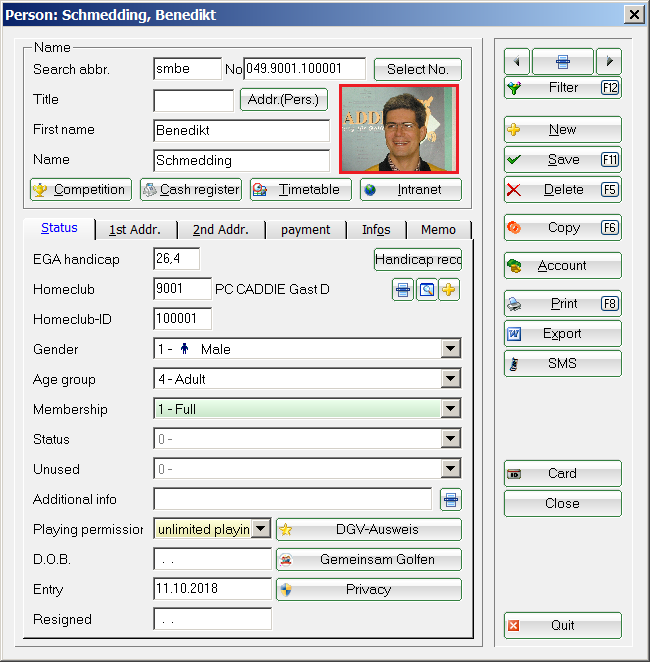Save the person record

point(563,160)
